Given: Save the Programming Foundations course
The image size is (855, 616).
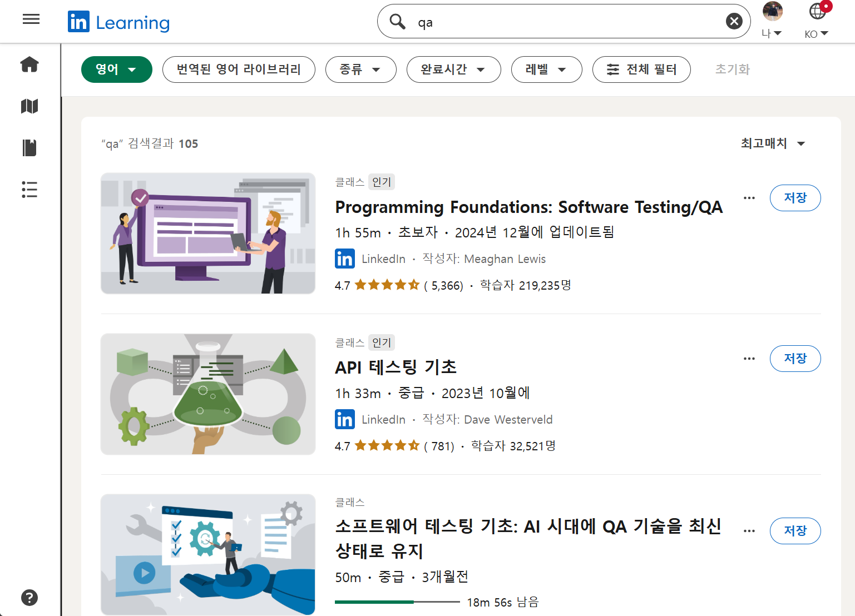Looking at the screenshot, I should (795, 198).
